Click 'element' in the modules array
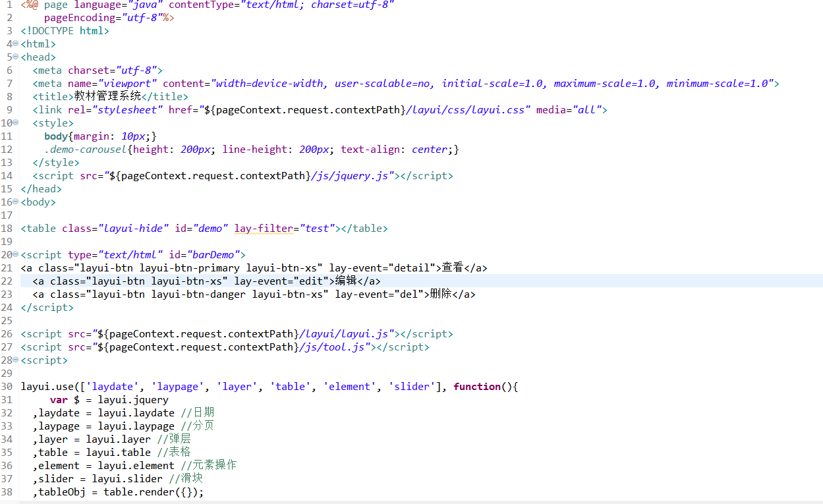 (x=350, y=387)
